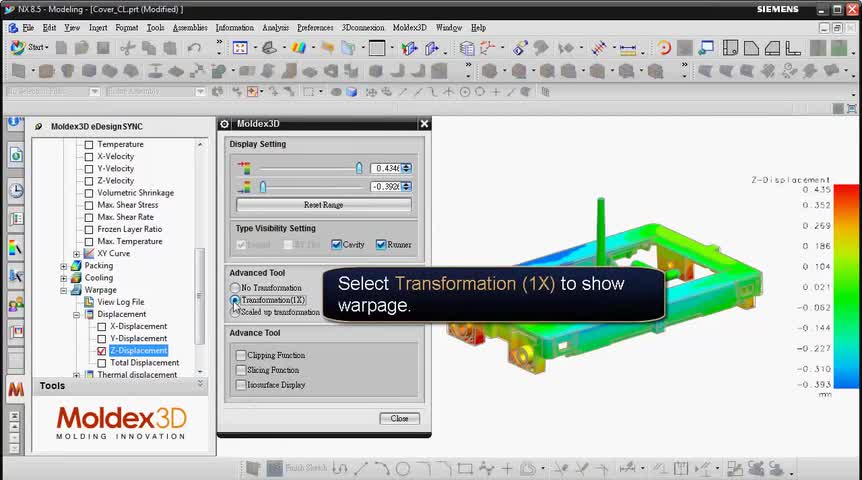Open the Moldex3D red M sidebar tab

point(16,389)
